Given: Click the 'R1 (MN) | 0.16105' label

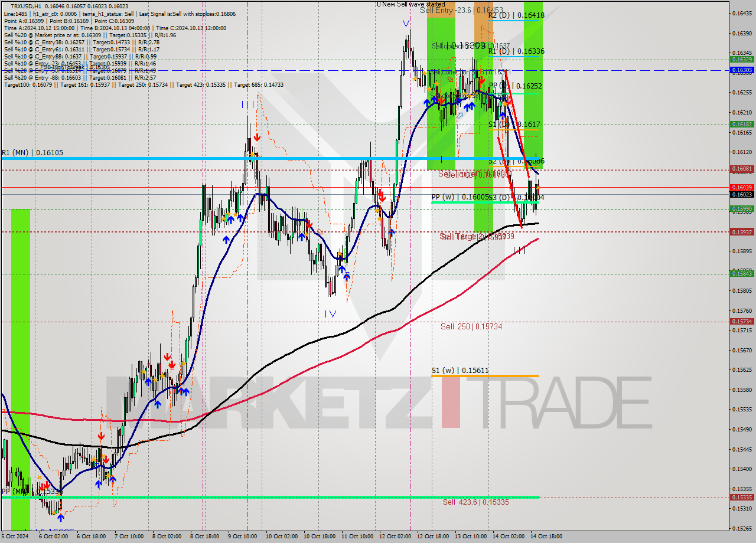Looking at the screenshot, I should pyautogui.click(x=32, y=152).
